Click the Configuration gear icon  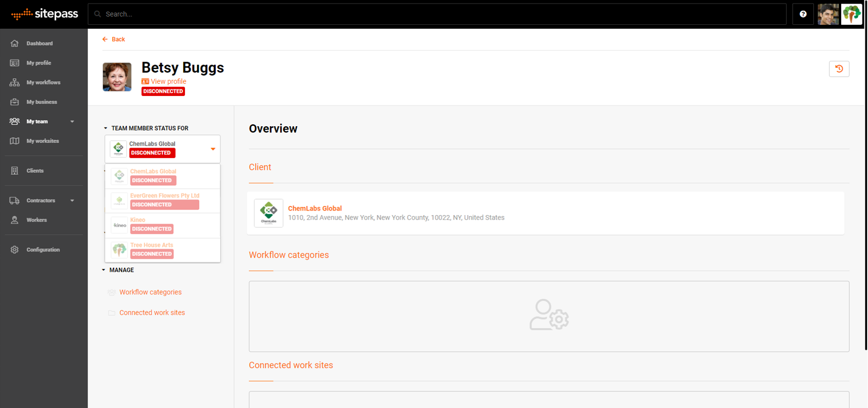pyautogui.click(x=15, y=249)
